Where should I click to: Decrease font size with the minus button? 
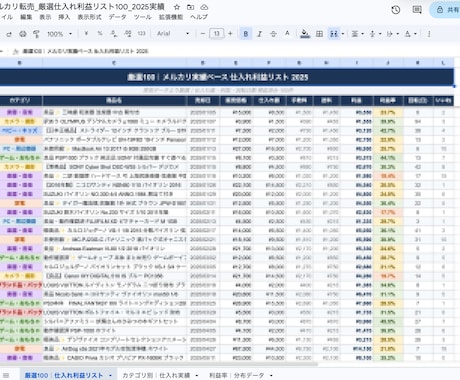point(203,33)
